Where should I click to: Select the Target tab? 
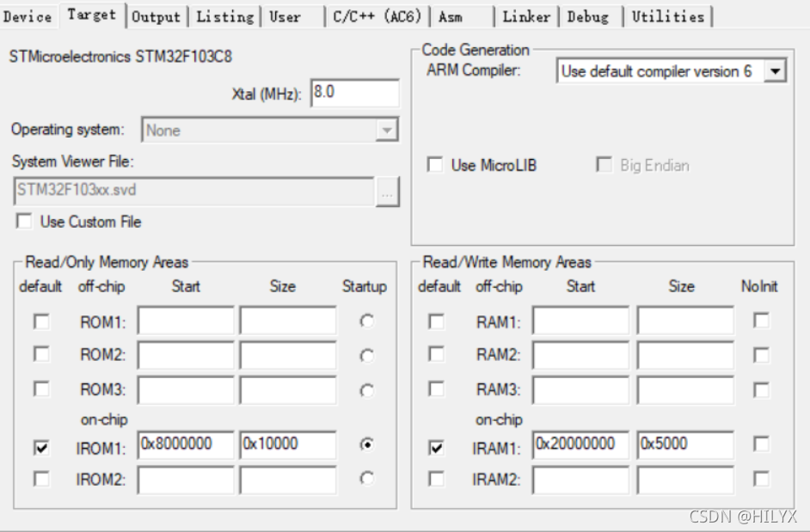point(91,15)
